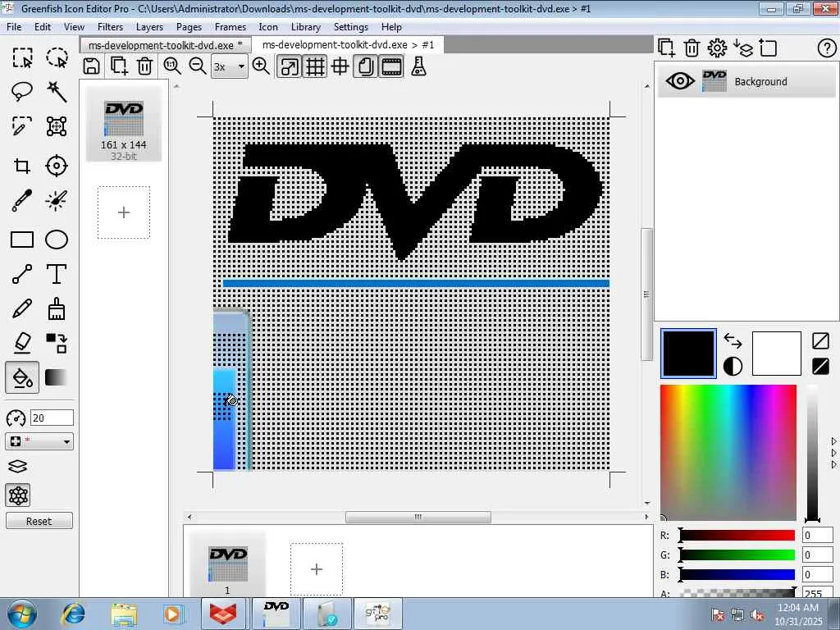Select the Rectangle select tool

22,57
